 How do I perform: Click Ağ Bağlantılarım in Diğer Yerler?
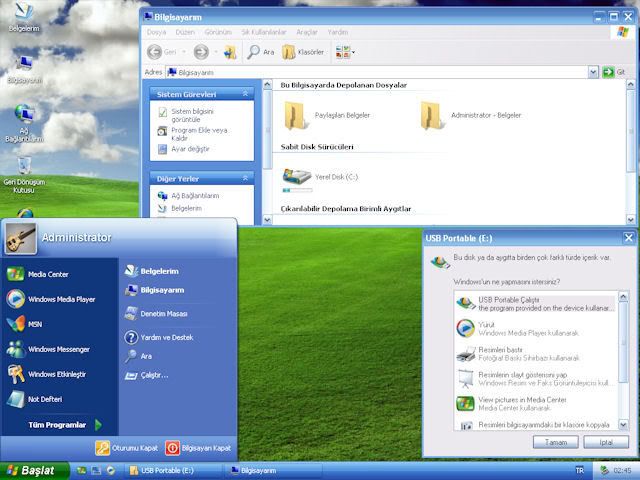click(x=195, y=196)
